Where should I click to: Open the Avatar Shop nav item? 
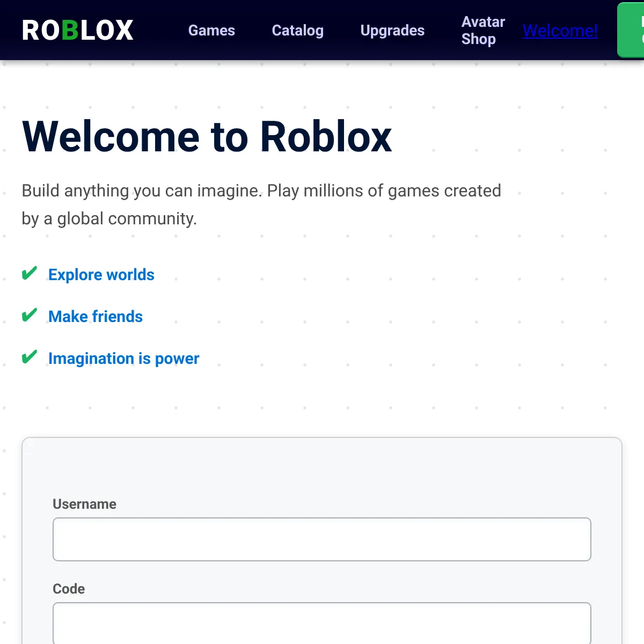pyautogui.click(x=483, y=31)
